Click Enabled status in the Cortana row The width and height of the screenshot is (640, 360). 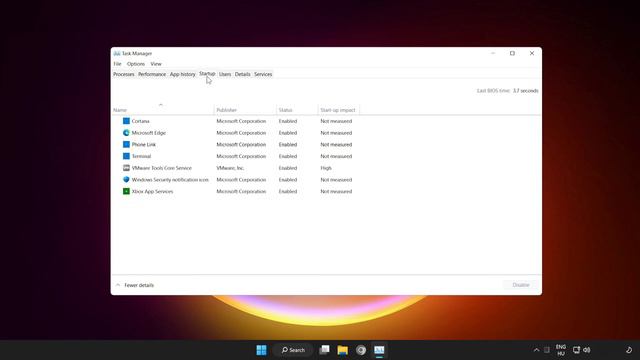tap(288, 121)
